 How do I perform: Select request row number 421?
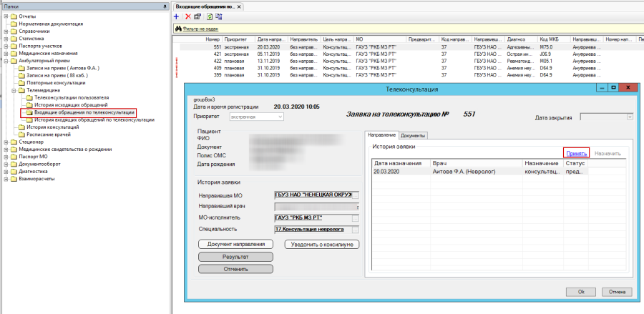click(412, 54)
